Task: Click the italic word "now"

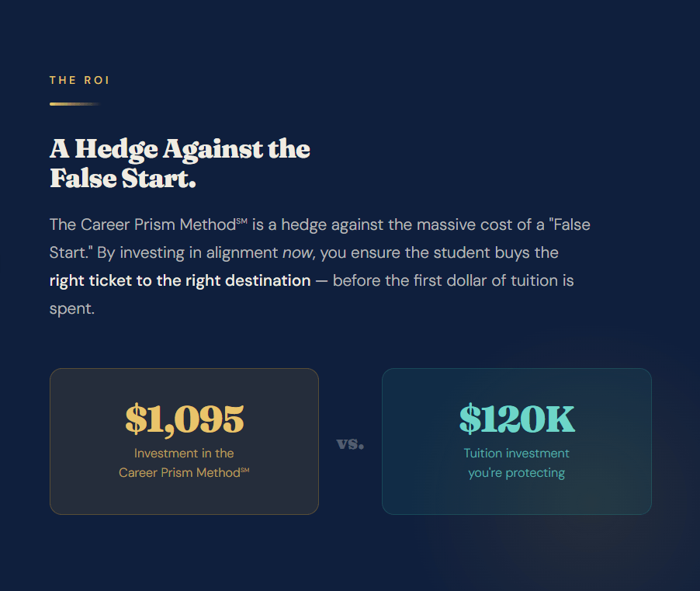Action: [297, 253]
